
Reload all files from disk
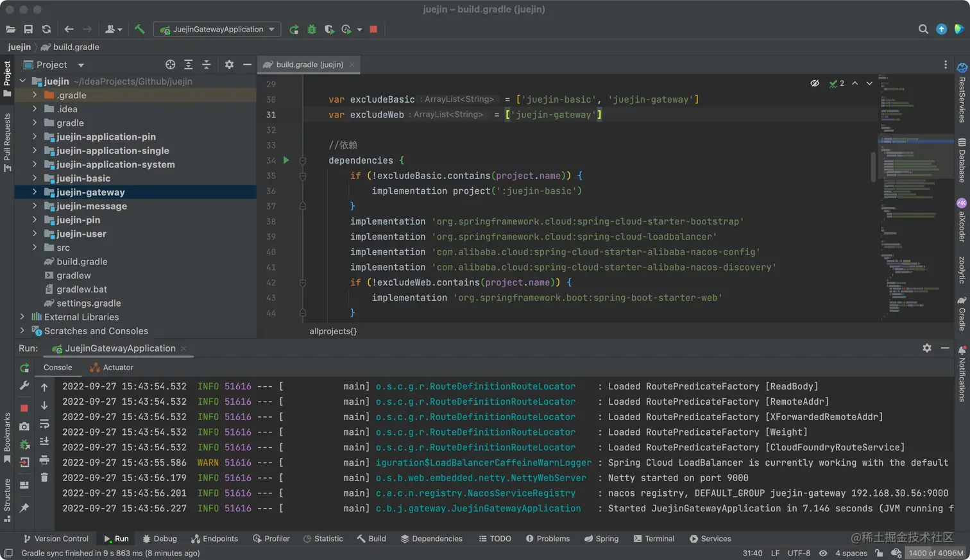tap(46, 30)
